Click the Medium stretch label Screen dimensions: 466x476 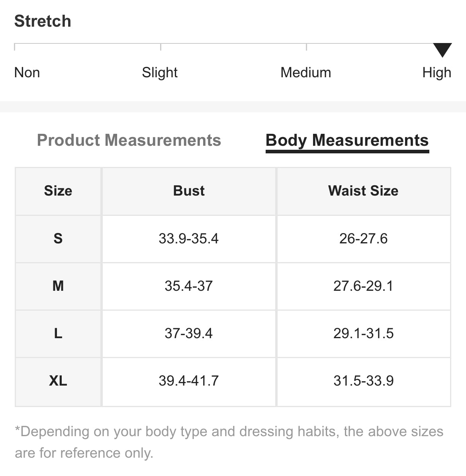306,72
